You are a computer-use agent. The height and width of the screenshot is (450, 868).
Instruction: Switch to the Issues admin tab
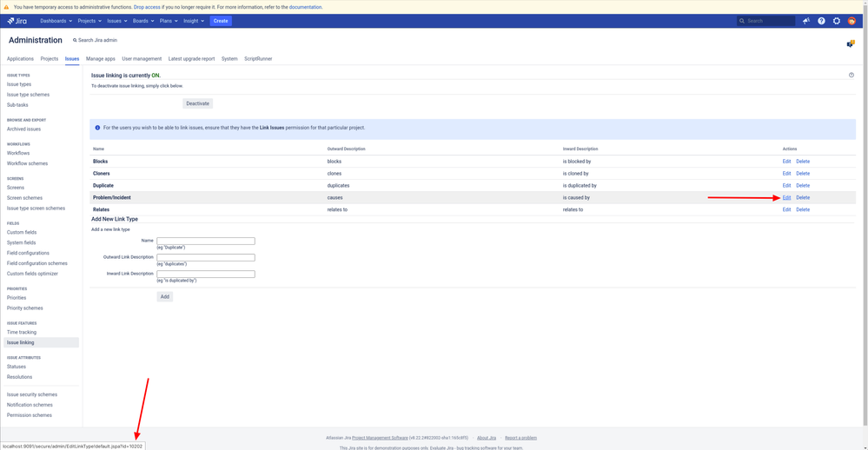(x=72, y=59)
